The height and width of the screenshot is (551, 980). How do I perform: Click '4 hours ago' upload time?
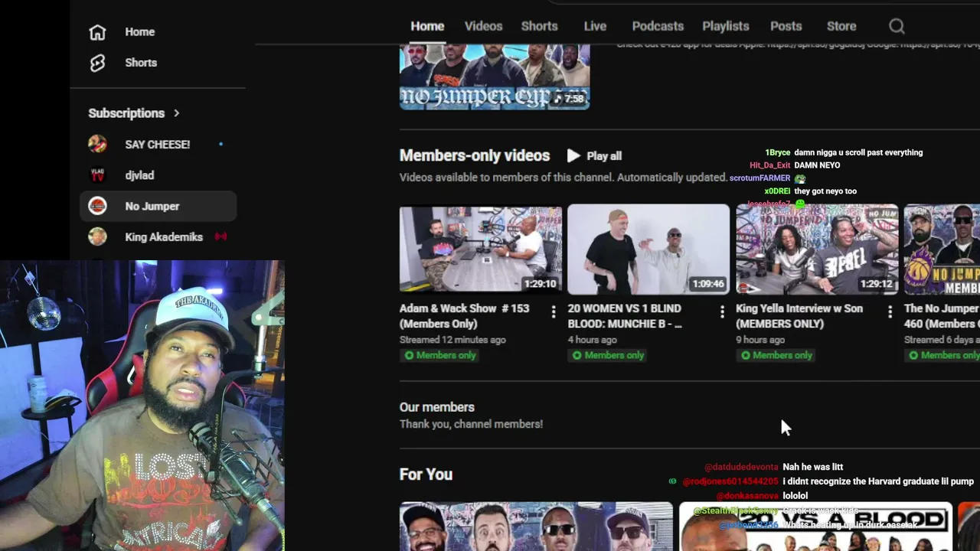[x=592, y=340]
